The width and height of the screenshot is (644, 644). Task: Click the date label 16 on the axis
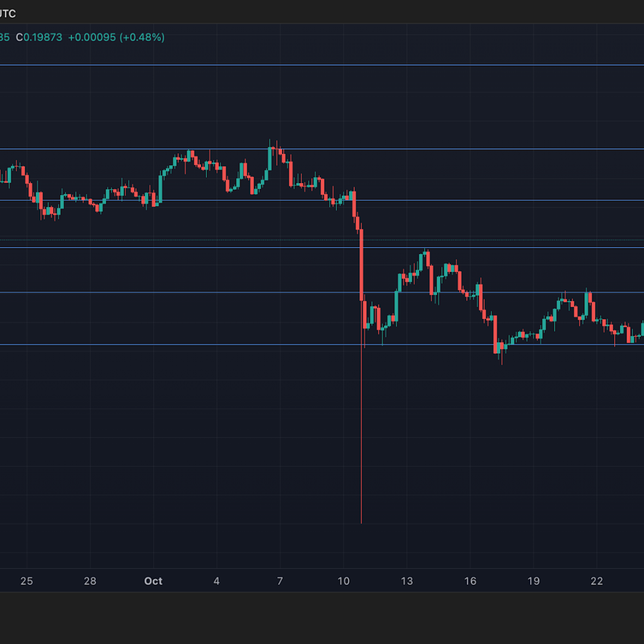(470, 580)
